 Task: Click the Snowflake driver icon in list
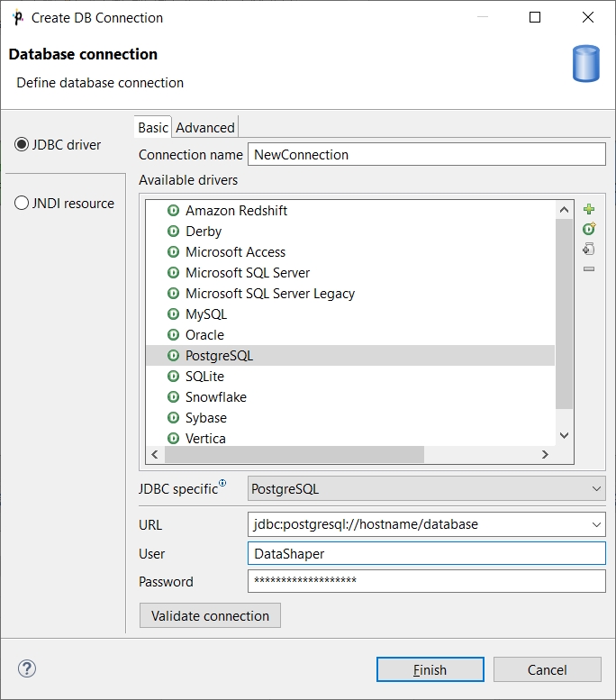tap(174, 397)
